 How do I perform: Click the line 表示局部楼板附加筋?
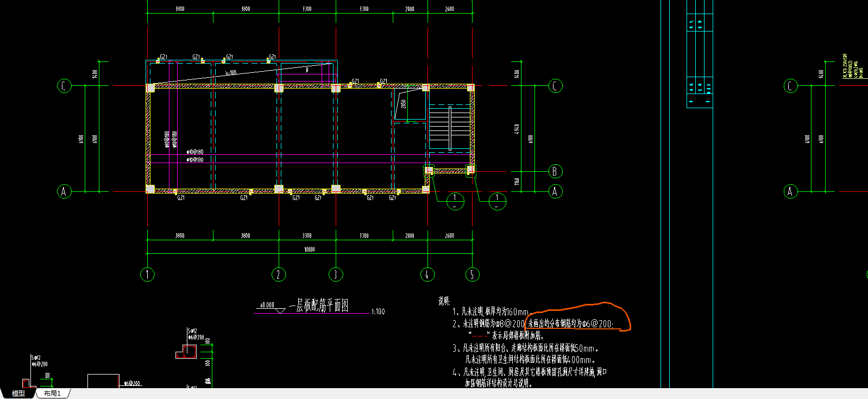pos(506,335)
